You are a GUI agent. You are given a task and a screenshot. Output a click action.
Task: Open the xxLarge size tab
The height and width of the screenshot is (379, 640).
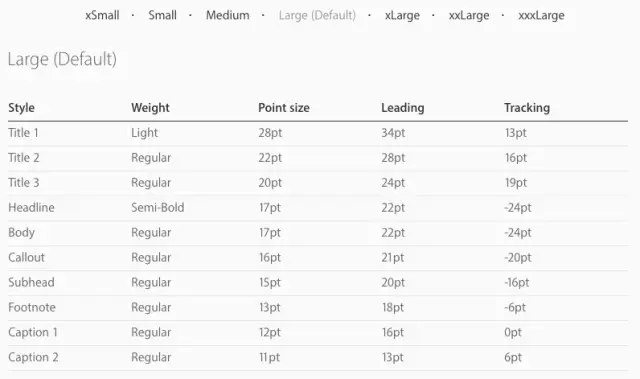[469, 16]
